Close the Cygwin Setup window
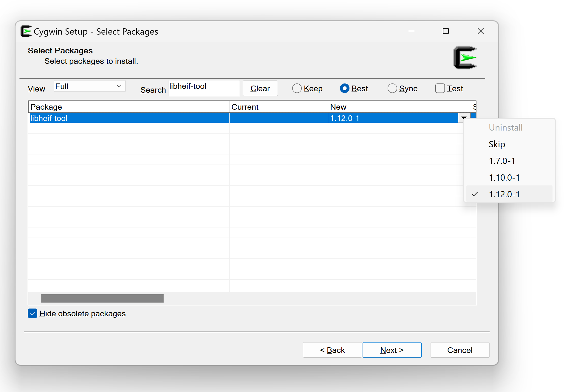 tap(480, 31)
